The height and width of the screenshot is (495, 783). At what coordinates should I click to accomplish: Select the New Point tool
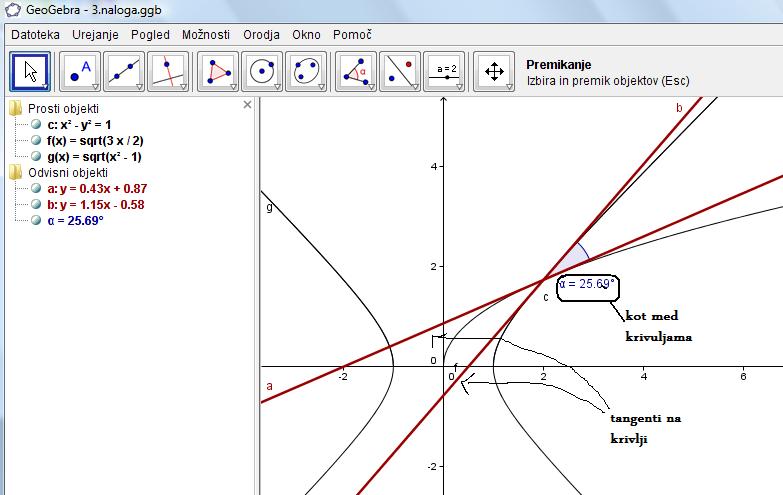tap(80, 72)
